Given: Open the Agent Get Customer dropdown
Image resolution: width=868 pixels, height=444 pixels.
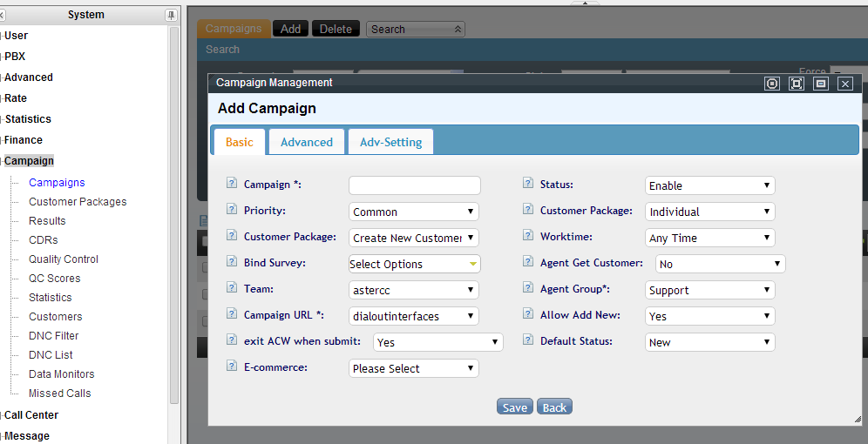Looking at the screenshot, I should click(720, 264).
